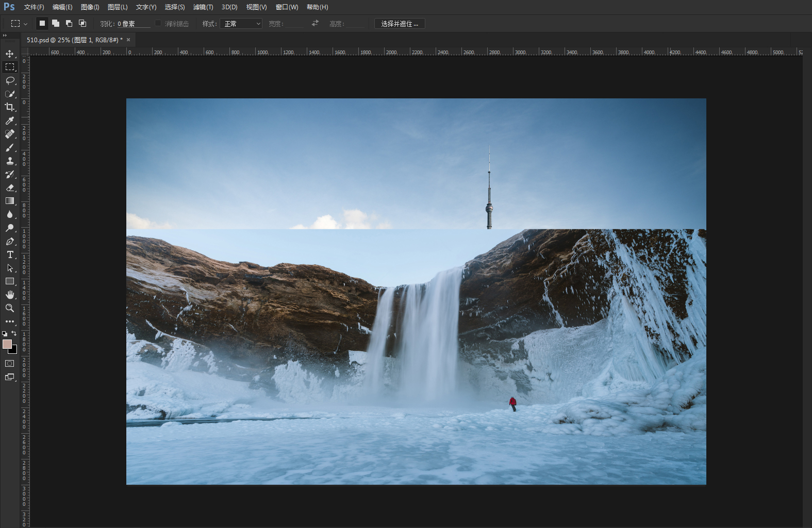The height and width of the screenshot is (528, 812).
Task: Select the Type tool
Action: pos(10,254)
